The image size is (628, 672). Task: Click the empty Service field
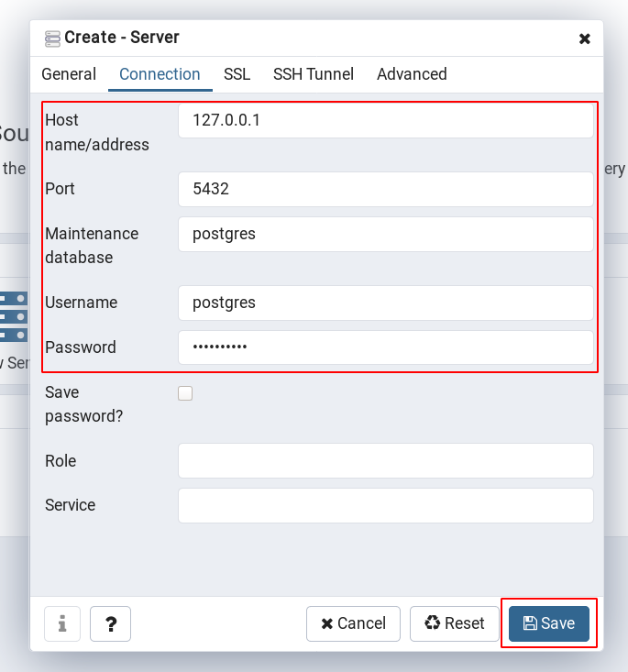point(386,505)
